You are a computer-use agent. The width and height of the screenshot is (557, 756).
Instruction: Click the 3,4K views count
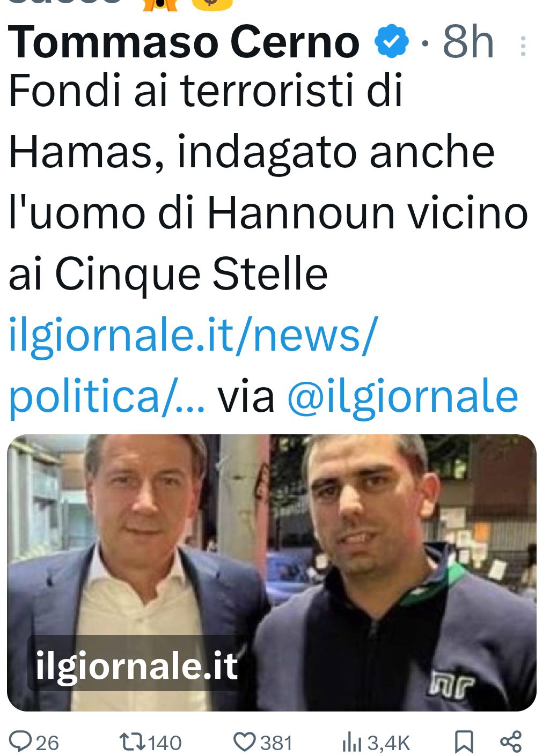click(x=389, y=743)
